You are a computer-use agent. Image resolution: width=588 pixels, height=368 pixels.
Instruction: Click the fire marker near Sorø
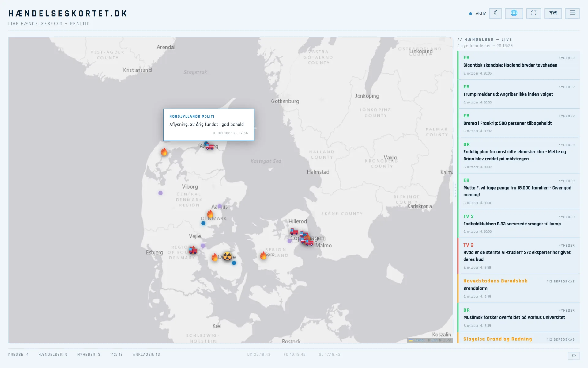pyautogui.click(x=263, y=255)
